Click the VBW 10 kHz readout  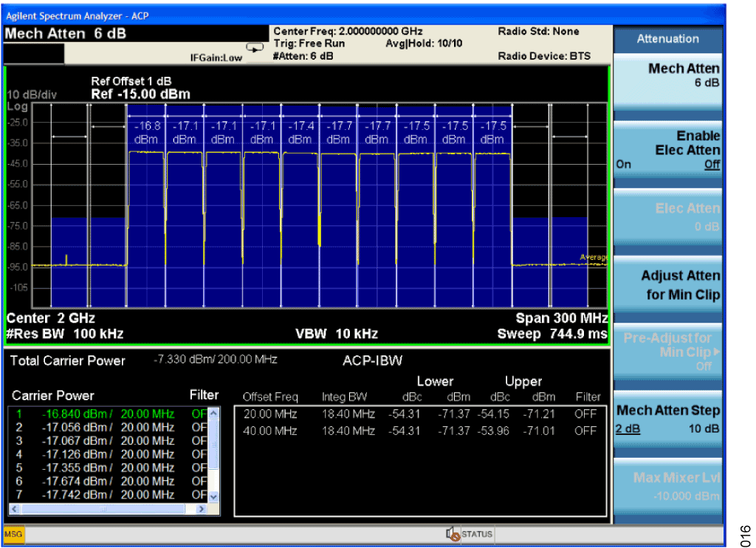337,334
